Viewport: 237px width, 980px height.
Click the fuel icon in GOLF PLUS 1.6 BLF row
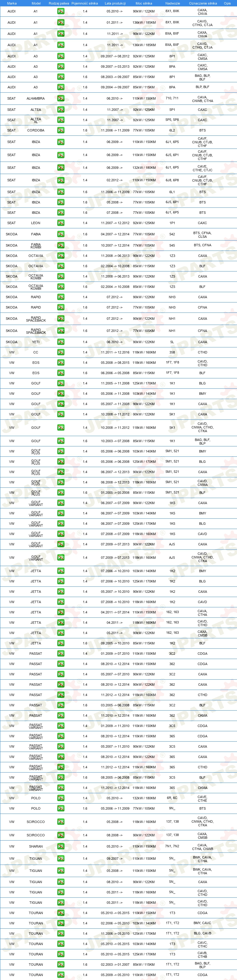coord(61,493)
